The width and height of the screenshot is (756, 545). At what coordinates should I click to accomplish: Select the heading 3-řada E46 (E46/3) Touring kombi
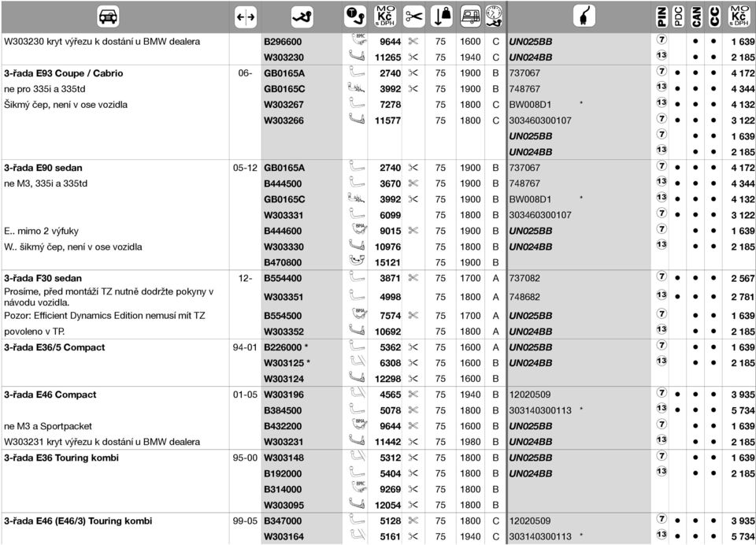click(x=78, y=521)
